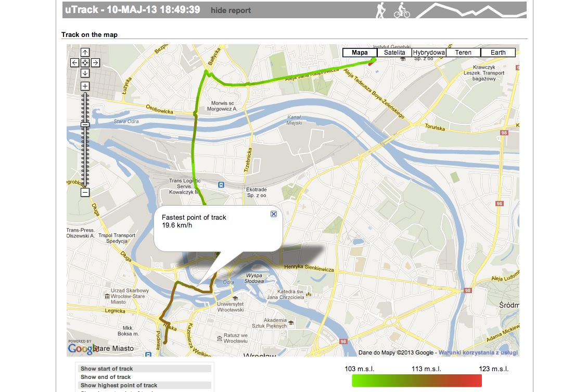Screen dimensions: 587x392
Task: Click the Morwis sc Morgowicz A. label
Action: click(222, 106)
